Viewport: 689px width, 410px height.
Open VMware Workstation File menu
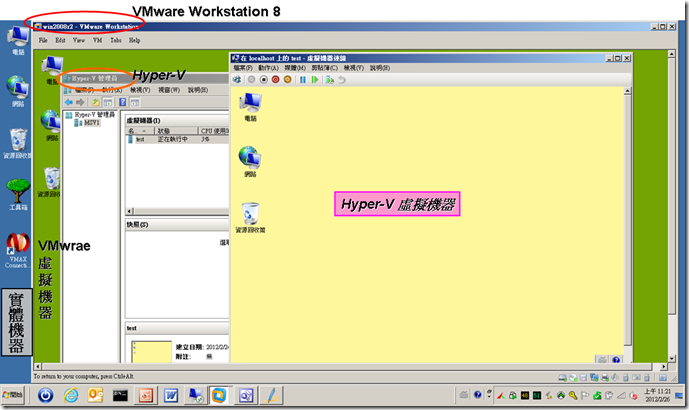pyautogui.click(x=43, y=40)
